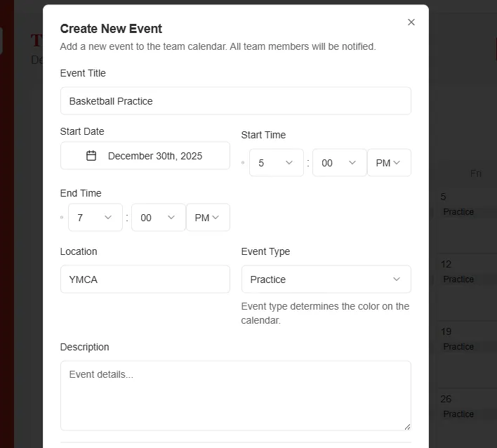This screenshot has height=448, width=497.
Task: Expand the end time hour dropdown
Action: point(95,218)
